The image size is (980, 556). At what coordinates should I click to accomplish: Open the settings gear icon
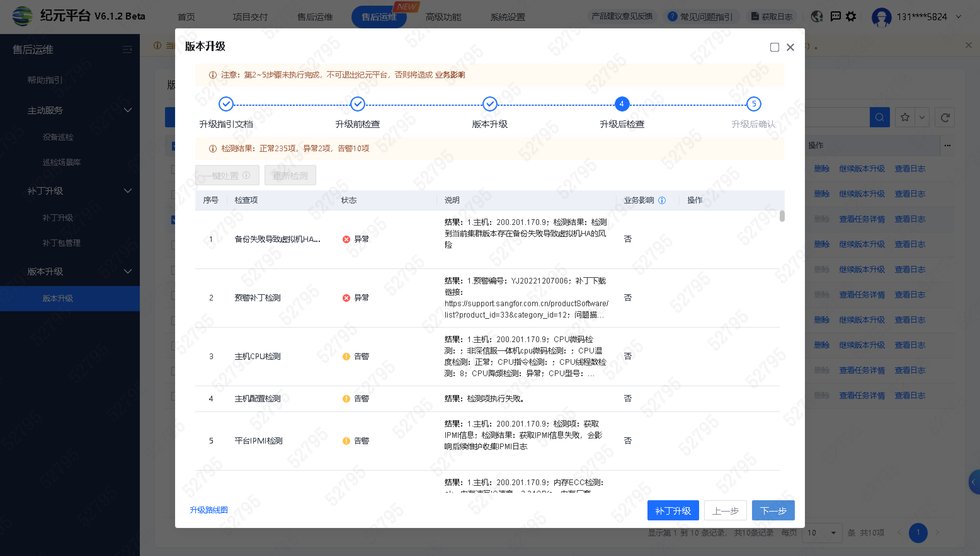tap(851, 16)
